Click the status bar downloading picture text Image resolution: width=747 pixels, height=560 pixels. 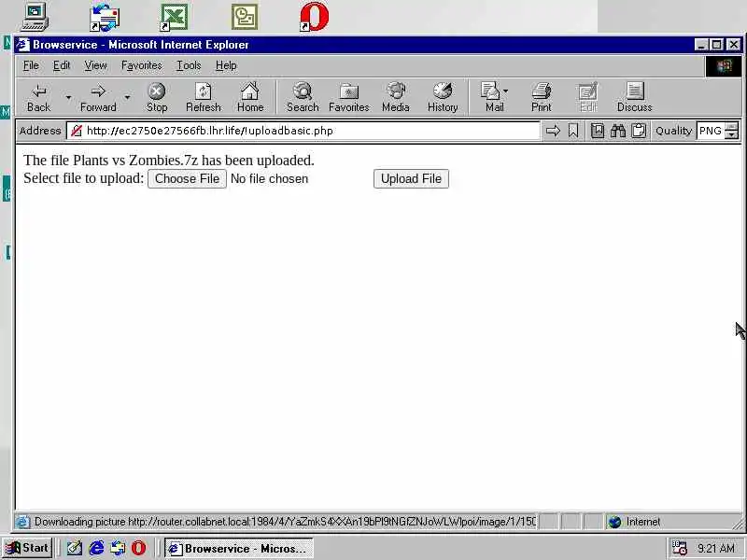click(x=285, y=522)
